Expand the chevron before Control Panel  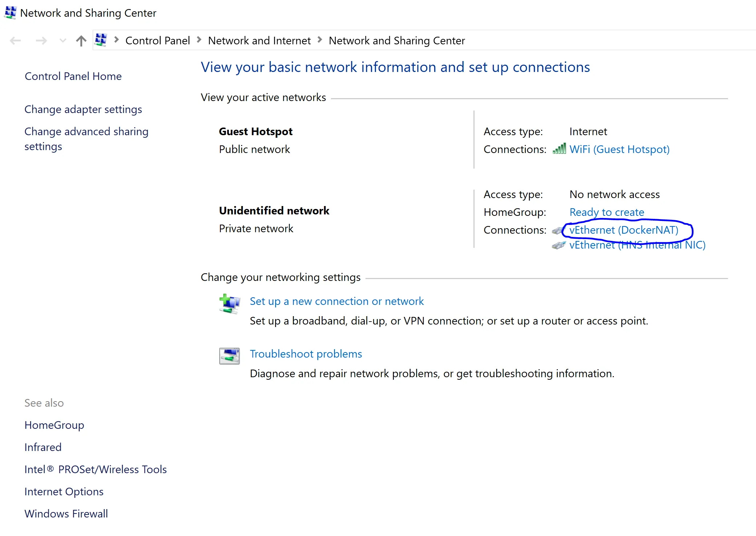[116, 40]
